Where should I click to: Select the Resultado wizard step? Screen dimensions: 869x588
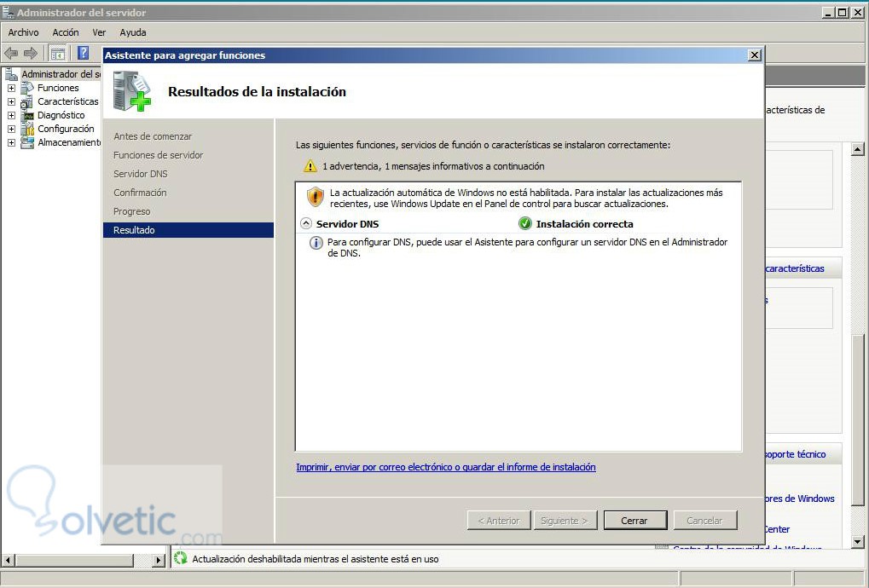click(188, 230)
